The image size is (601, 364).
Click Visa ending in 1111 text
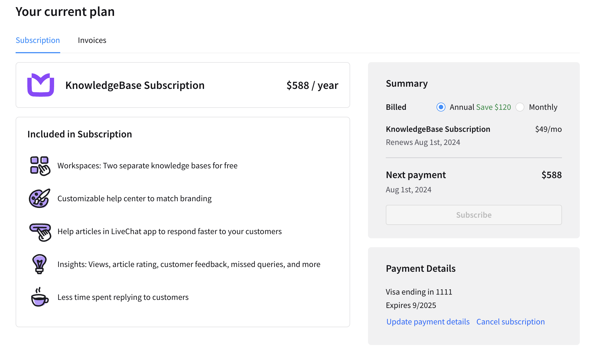419,292
